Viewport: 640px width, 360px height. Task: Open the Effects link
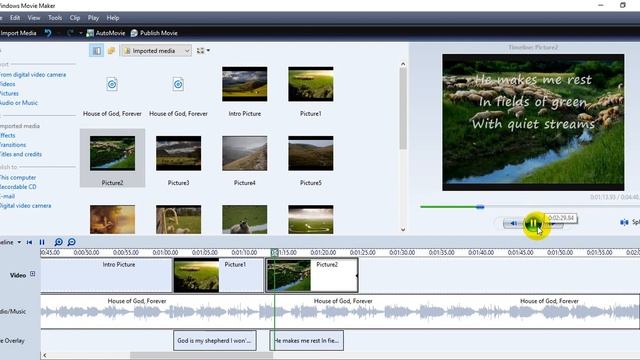(x=7, y=136)
